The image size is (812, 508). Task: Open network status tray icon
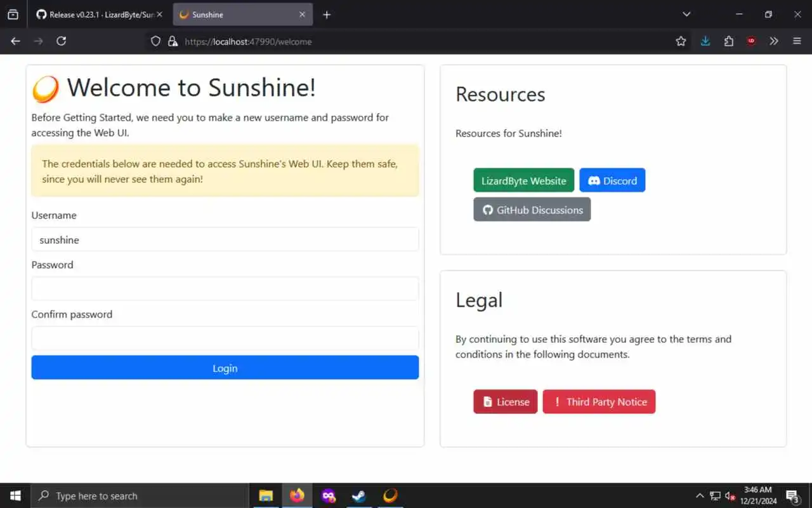(715, 496)
